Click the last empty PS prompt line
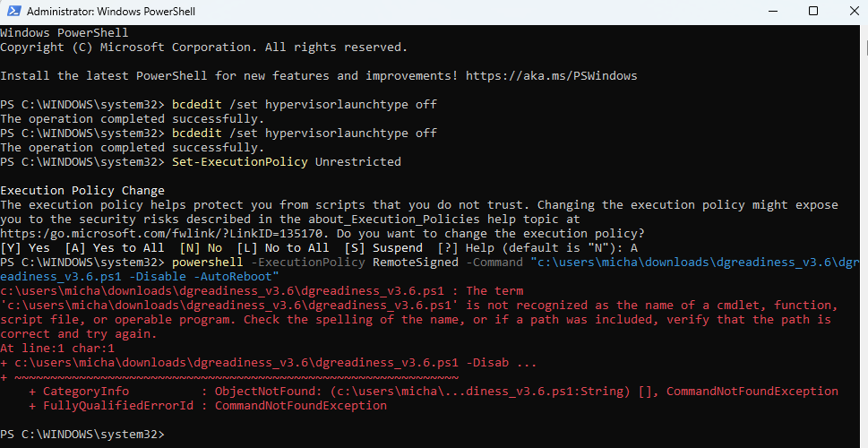 pos(82,435)
